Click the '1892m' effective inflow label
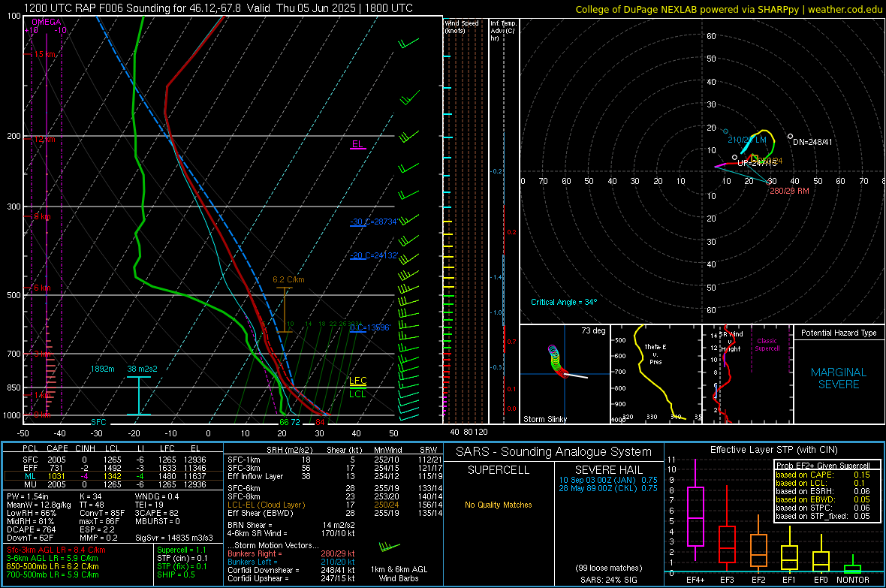The image size is (886, 588). (102, 369)
